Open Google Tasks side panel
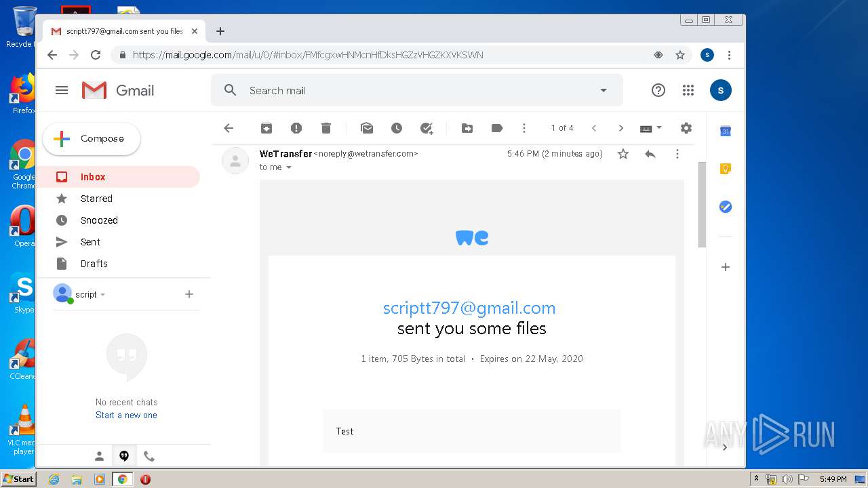Viewport: 868px width, 488px height. [725, 207]
